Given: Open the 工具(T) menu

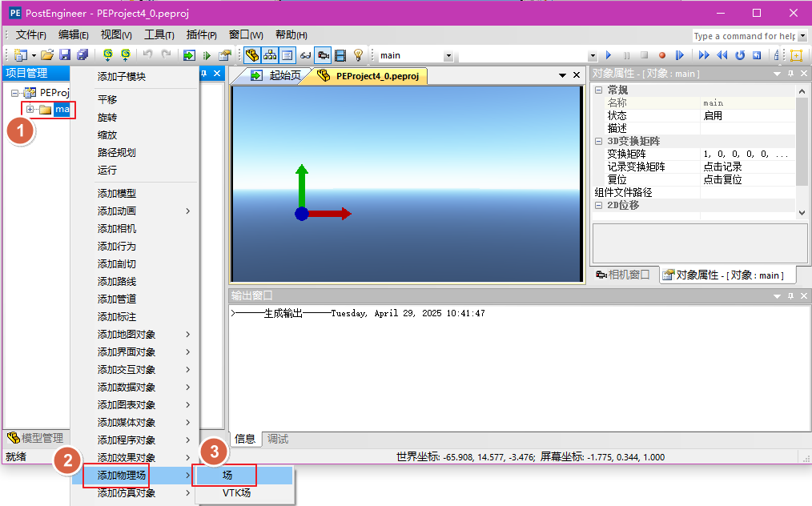Looking at the screenshot, I should tap(159, 34).
